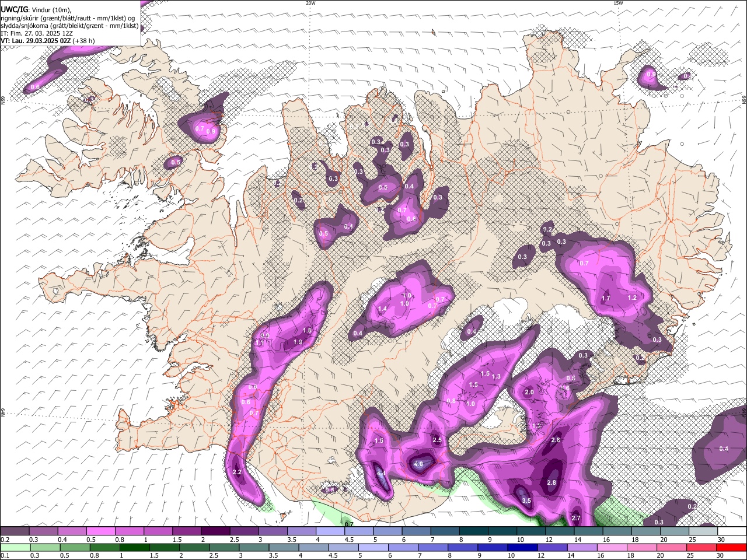
Task: Click the '1.7' value in eastern snow area
Action: coord(606,298)
